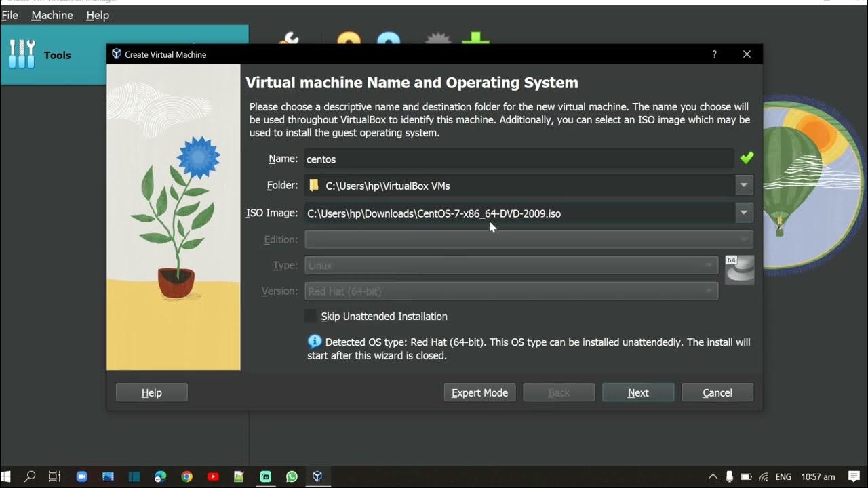Screen dimensions: 868x488
Task: Click the Folder path C:\Users\hp\VirtualBox VMs
Action: [388, 186]
